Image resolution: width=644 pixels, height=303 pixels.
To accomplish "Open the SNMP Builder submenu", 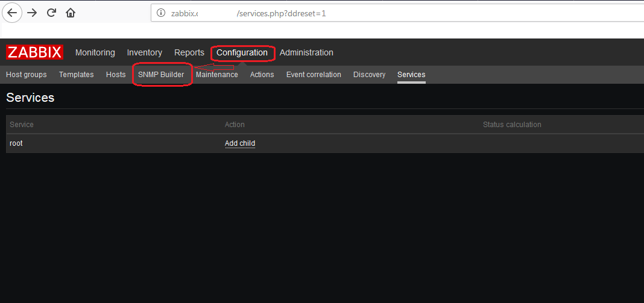I will click(161, 75).
